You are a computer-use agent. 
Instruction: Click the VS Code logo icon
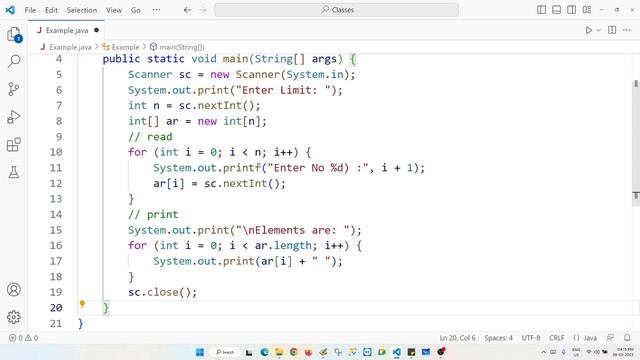point(10,10)
